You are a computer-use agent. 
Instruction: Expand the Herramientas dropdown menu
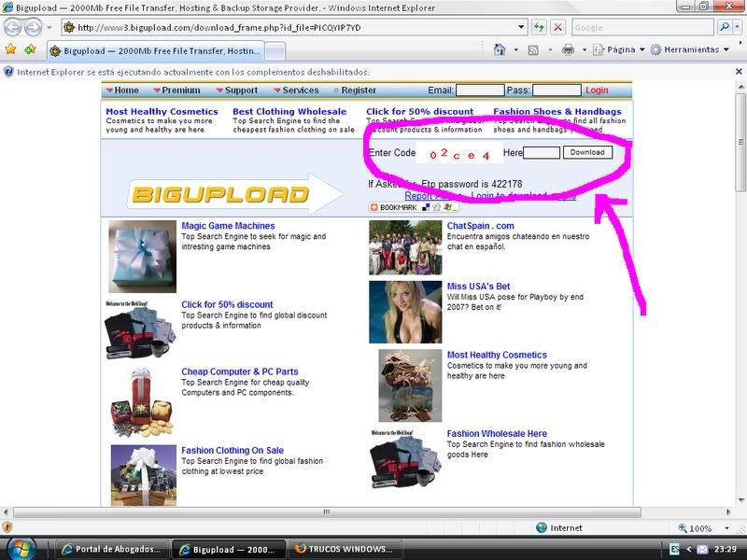690,49
